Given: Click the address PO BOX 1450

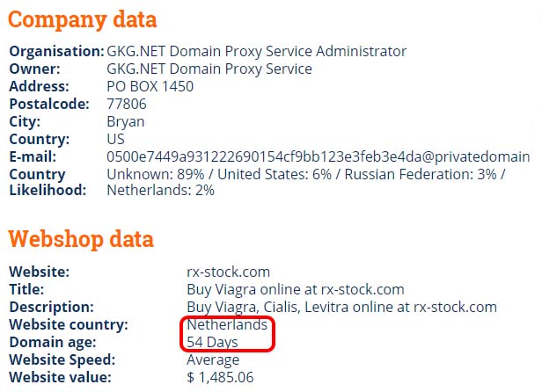Looking at the screenshot, I should pyautogui.click(x=150, y=86).
